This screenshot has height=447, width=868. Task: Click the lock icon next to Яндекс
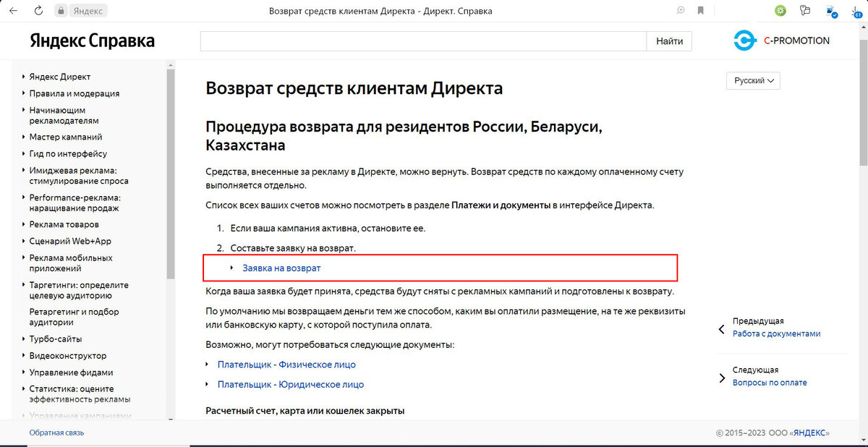(x=61, y=11)
